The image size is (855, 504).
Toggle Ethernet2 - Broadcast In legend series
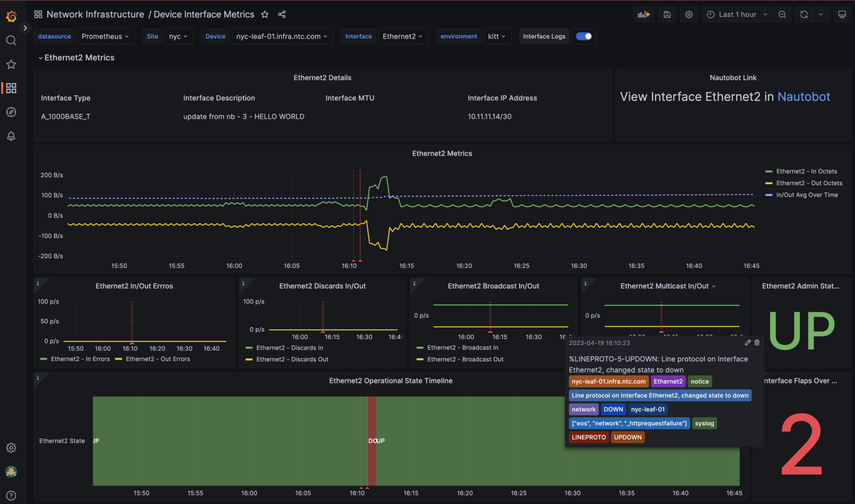[x=463, y=348]
